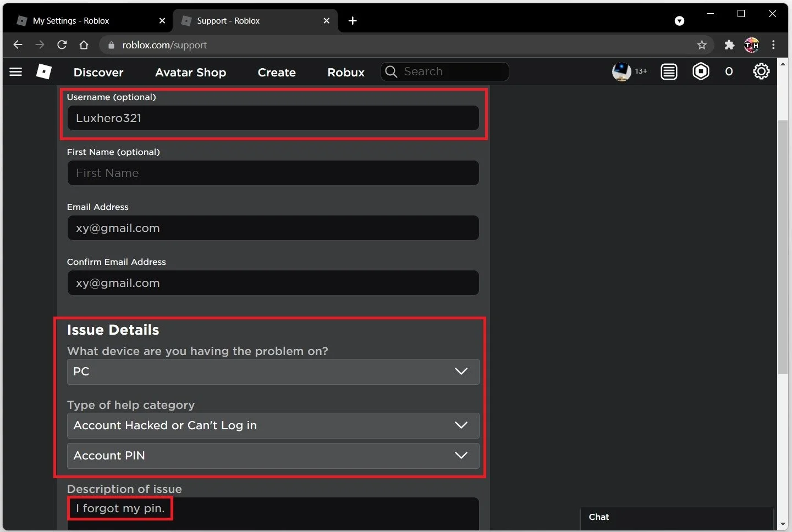This screenshot has width=792, height=532.
Task: Click the Robux balance 0
Action: tap(729, 71)
